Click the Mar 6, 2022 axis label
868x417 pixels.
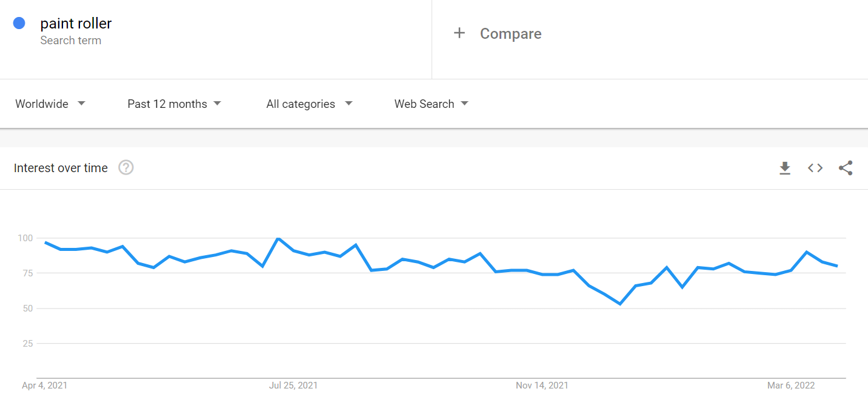791,385
